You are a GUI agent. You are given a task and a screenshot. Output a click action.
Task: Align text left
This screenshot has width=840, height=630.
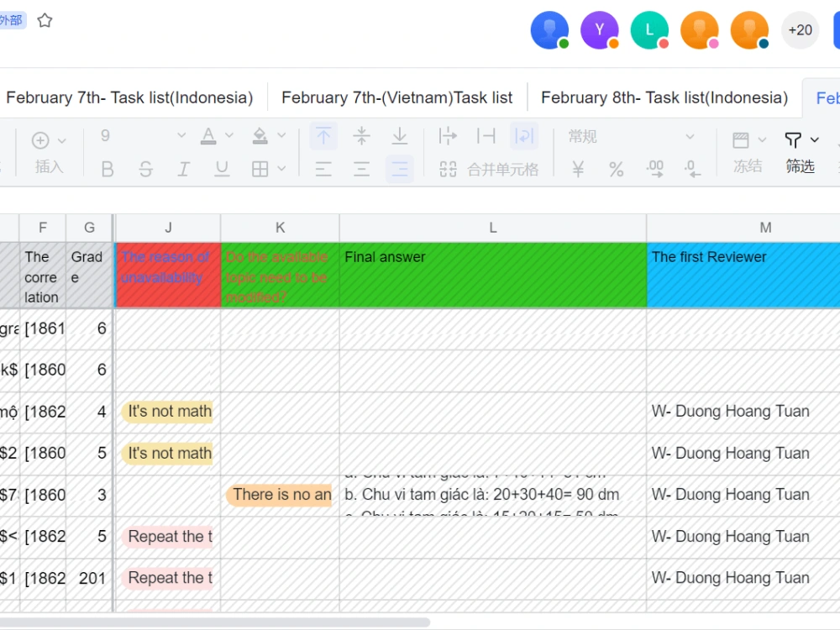323,170
